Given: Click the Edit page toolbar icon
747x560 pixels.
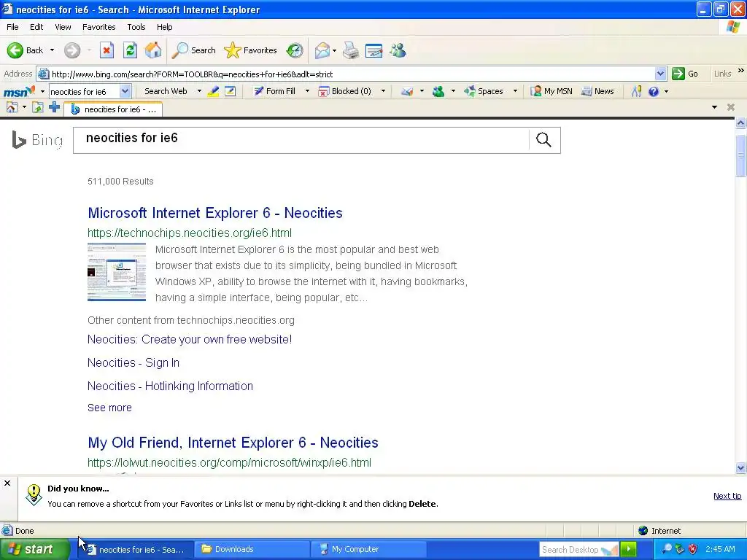Looking at the screenshot, I should (374, 50).
